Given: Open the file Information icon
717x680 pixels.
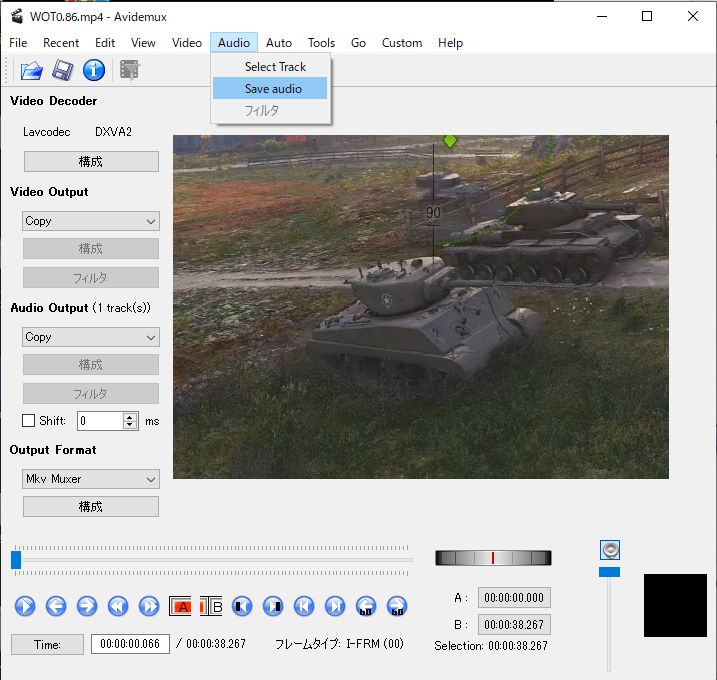Looking at the screenshot, I should [x=94, y=70].
